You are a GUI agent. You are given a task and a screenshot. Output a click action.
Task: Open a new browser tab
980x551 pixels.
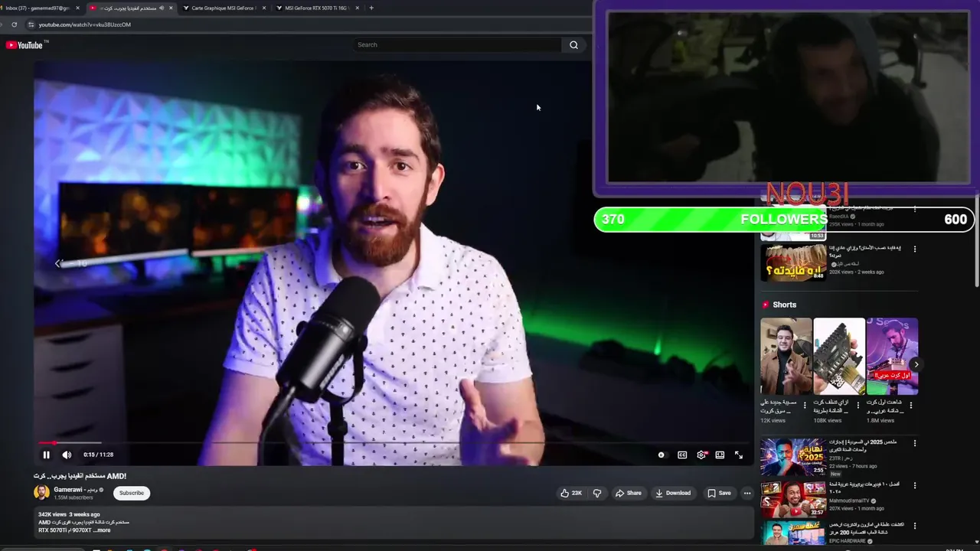click(371, 8)
